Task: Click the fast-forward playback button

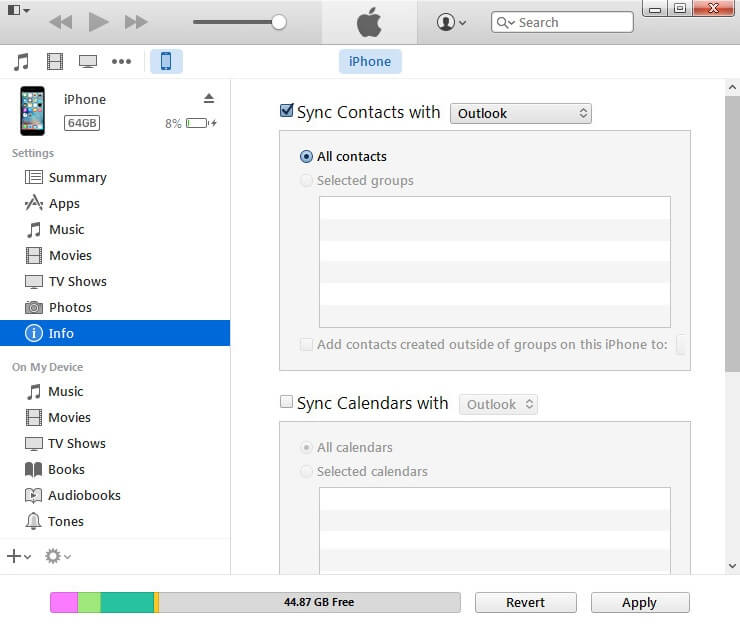Action: (x=136, y=22)
